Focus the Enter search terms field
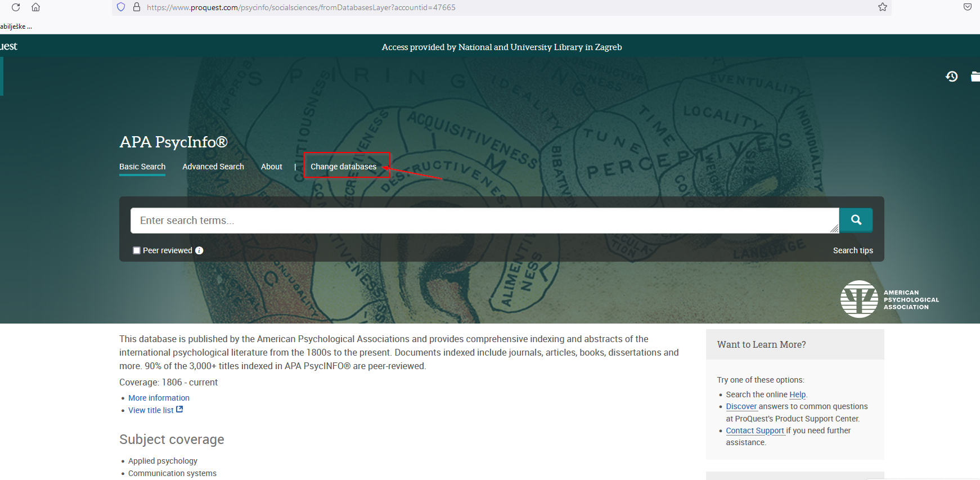 (x=484, y=221)
